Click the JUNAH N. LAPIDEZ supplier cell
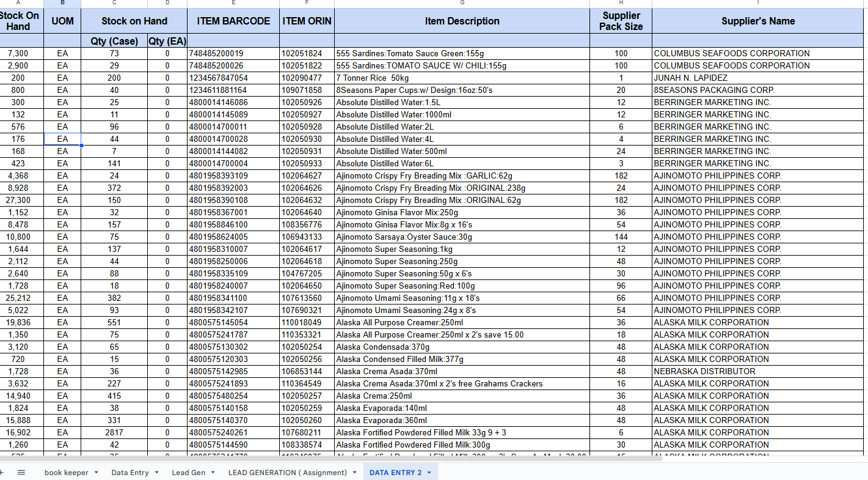 click(x=758, y=78)
